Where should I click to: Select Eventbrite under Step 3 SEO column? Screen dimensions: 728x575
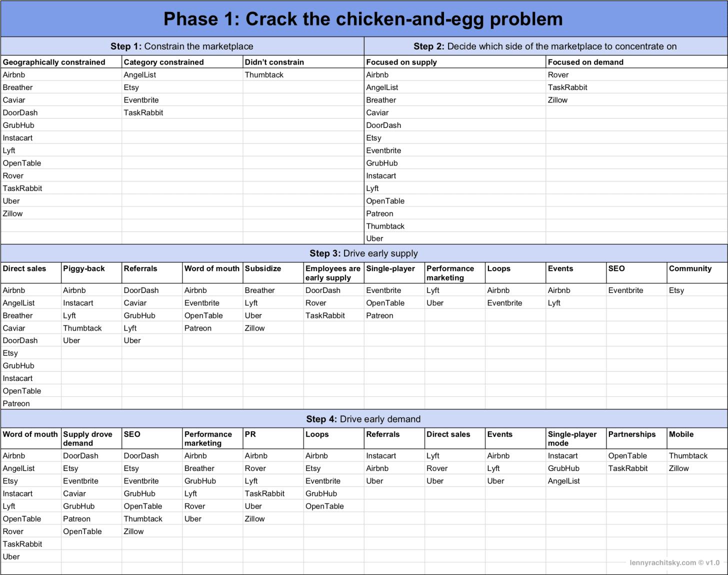(625, 290)
